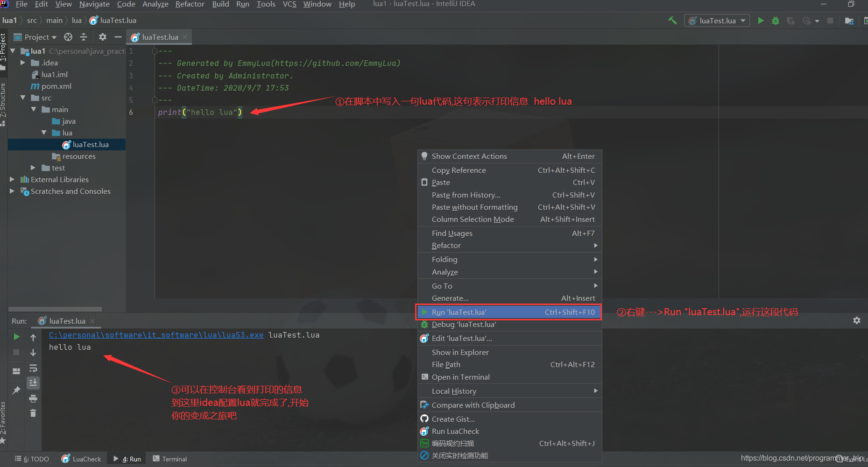Open the Project view selector dropdown
Image resolution: width=868 pixels, height=467 pixels.
tap(36, 37)
